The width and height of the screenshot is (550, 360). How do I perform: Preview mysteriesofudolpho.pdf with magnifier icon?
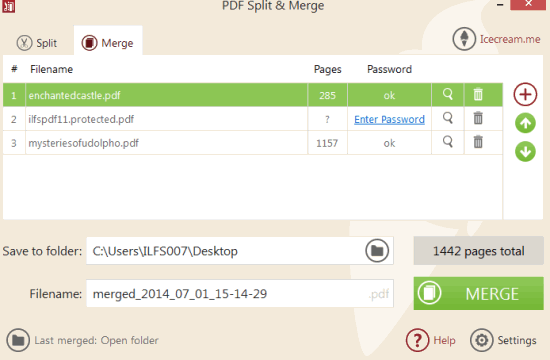pos(448,142)
